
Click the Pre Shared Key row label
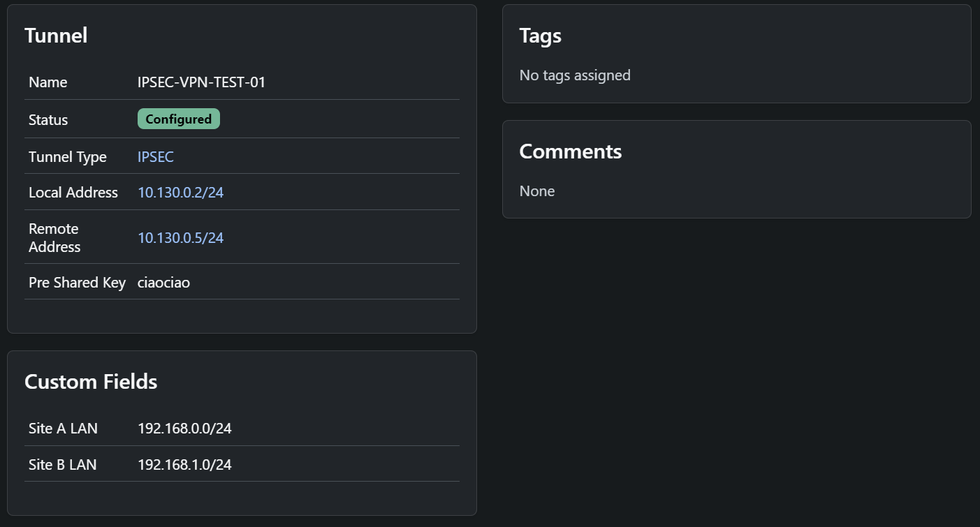point(77,282)
